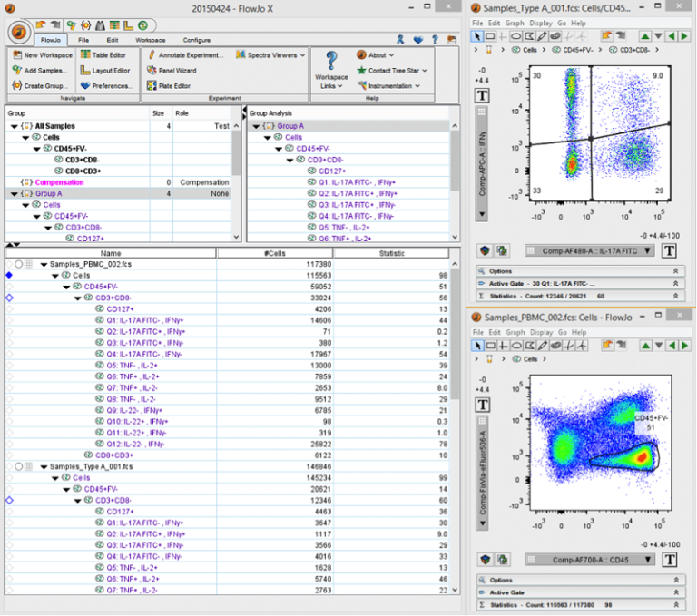
Task: Toggle the blue diamond beside PBMC Cells row
Action: tap(9, 274)
